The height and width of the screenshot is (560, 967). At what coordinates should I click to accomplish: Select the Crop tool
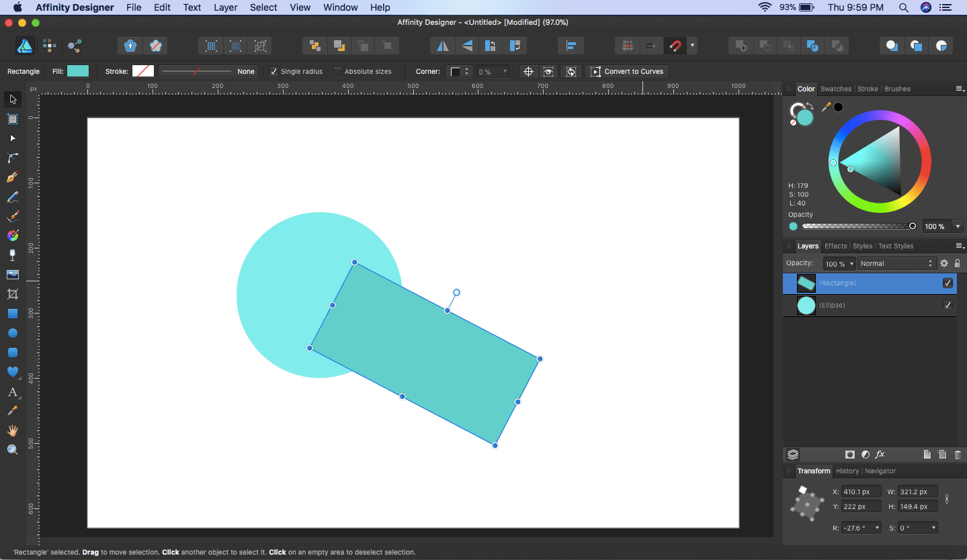12,294
